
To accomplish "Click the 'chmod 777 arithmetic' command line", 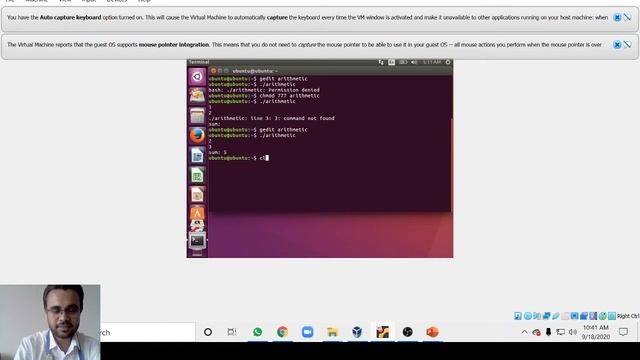I will coord(264,96).
